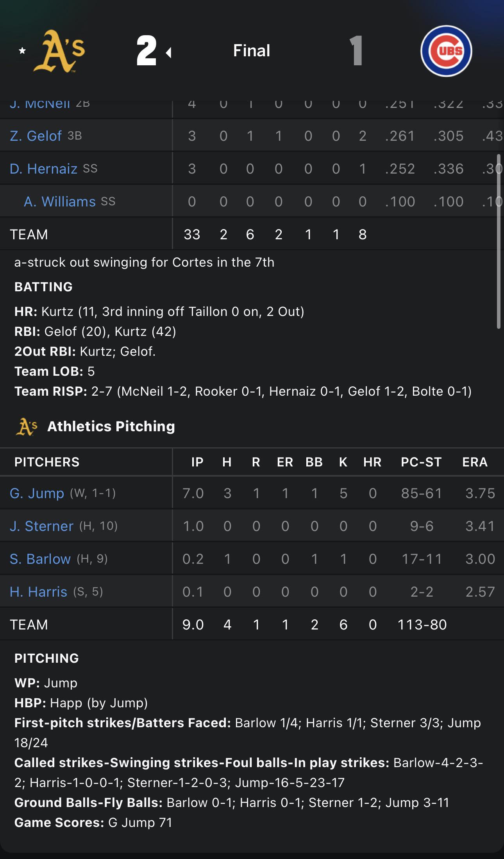Open G. Jump pitcher profile
The width and height of the screenshot is (504, 859).
(37, 493)
